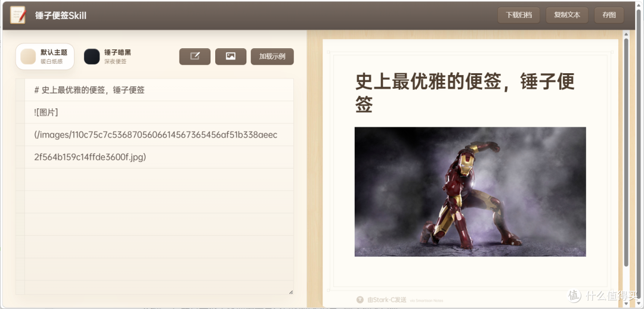Click the insert image icon button
Viewport: 644px width, 309px height.
tap(230, 57)
